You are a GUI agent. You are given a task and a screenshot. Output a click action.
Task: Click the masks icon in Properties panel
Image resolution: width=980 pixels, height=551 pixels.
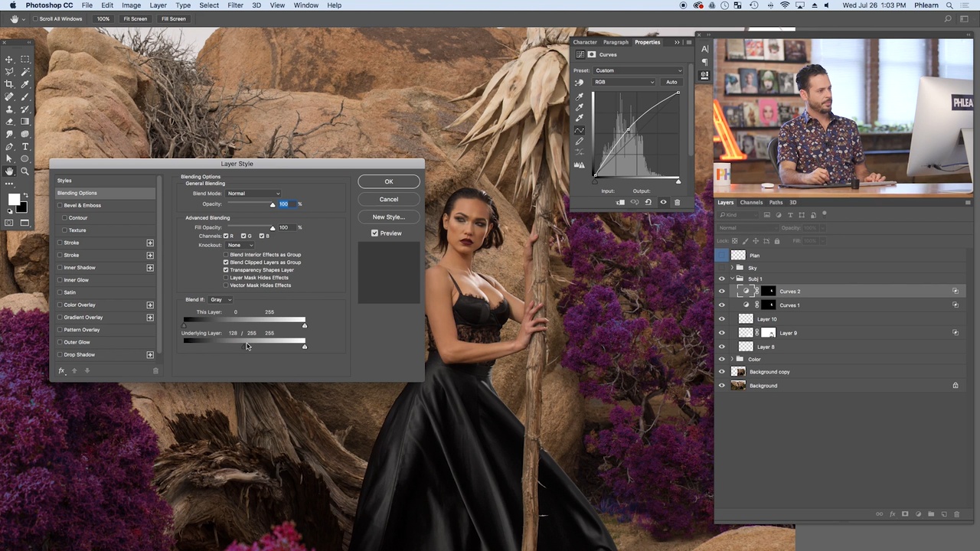591,54
